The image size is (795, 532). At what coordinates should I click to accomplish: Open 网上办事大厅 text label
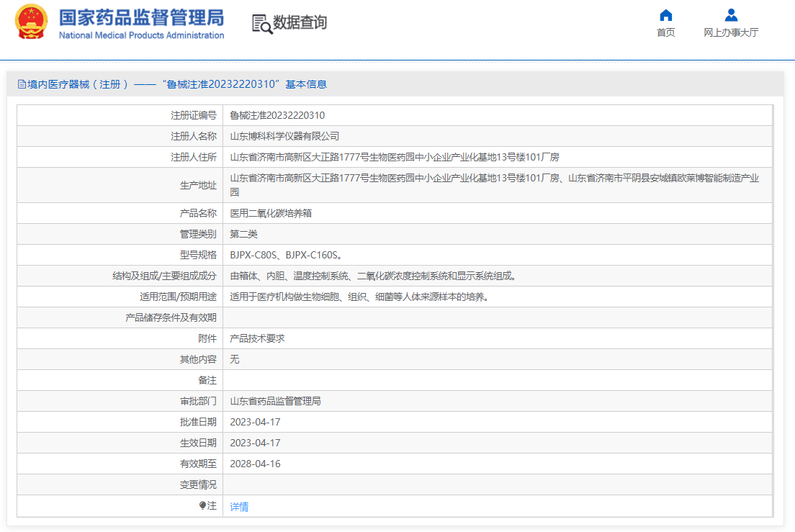[x=731, y=32]
